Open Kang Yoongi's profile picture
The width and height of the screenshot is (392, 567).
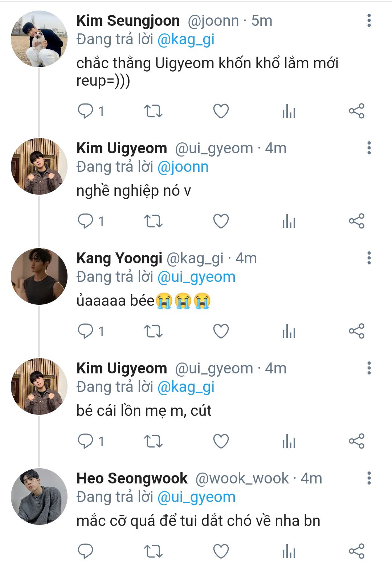[39, 276]
